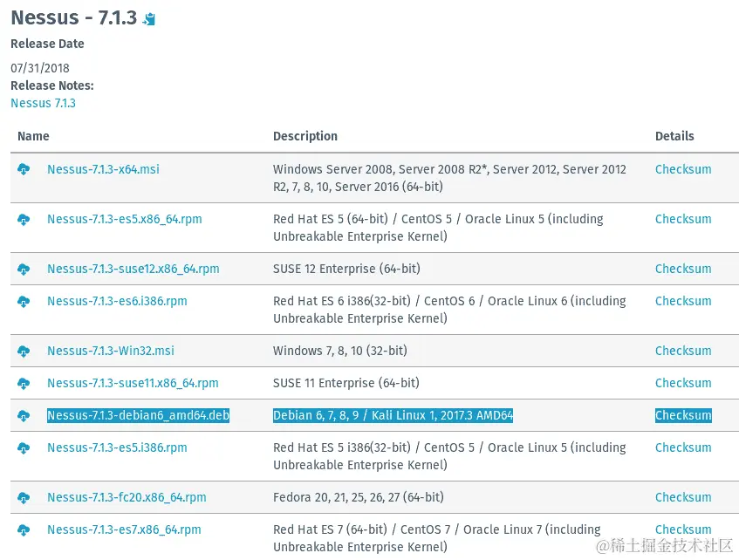Click the Name column header

[x=33, y=136]
